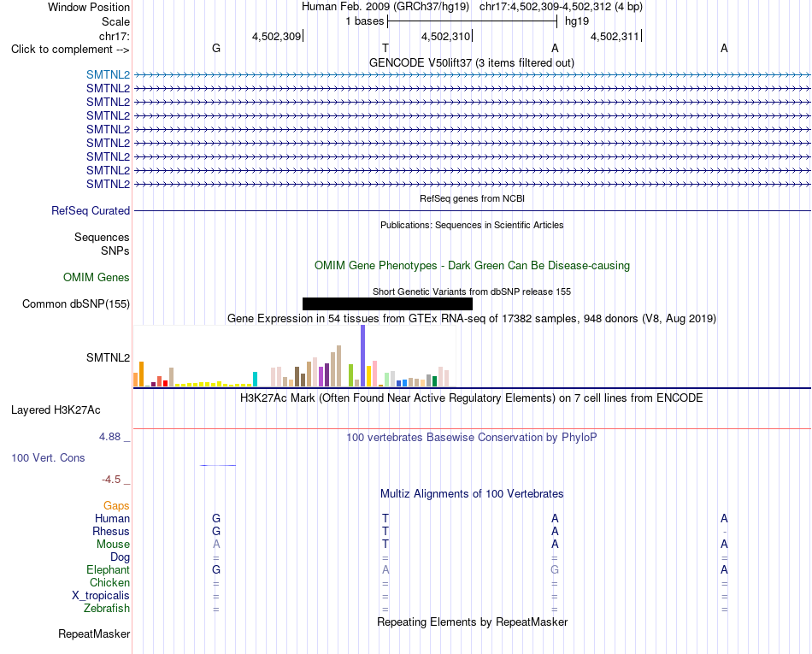Click the light-blue SMTNL2 transcript label
This screenshot has width=812, height=654.
pos(108,74)
